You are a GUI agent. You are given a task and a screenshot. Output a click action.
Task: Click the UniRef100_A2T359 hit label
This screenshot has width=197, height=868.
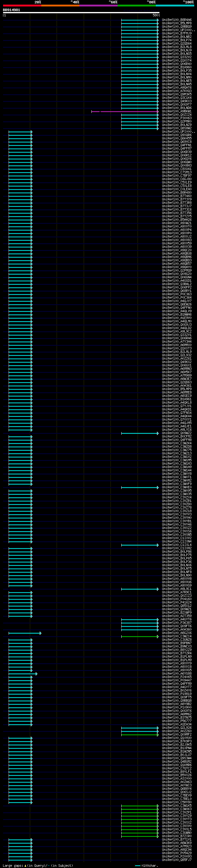click(x=177, y=616)
